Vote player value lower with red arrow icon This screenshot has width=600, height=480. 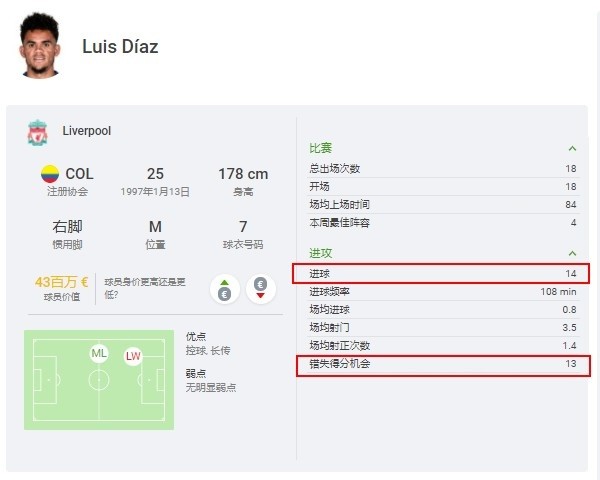click(261, 289)
